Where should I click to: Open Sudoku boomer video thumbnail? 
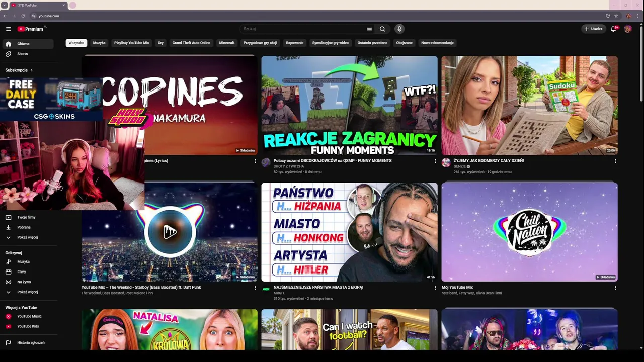529,105
